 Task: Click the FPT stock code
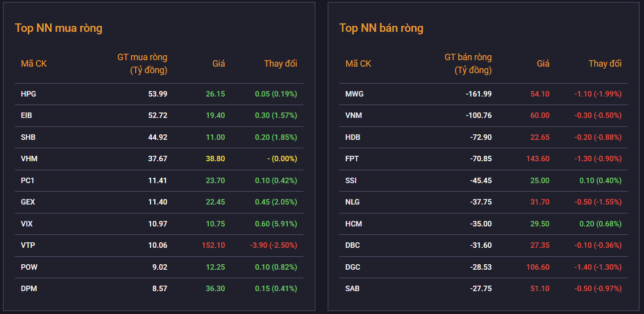pos(352,159)
